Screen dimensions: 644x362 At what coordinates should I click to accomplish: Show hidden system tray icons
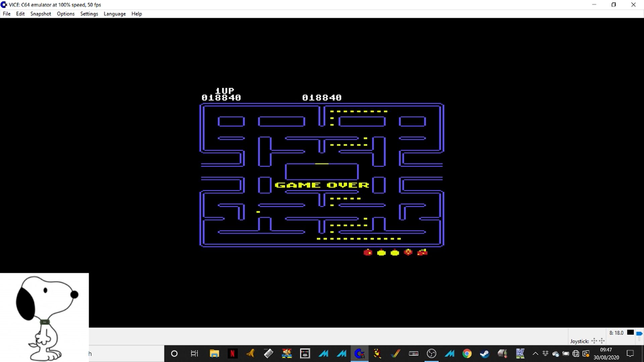click(535, 354)
